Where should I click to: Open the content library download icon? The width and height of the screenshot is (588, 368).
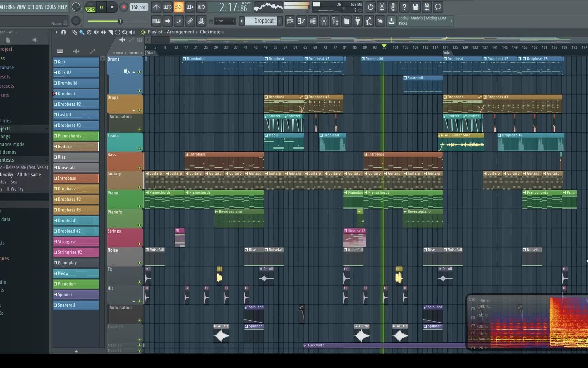point(391,21)
